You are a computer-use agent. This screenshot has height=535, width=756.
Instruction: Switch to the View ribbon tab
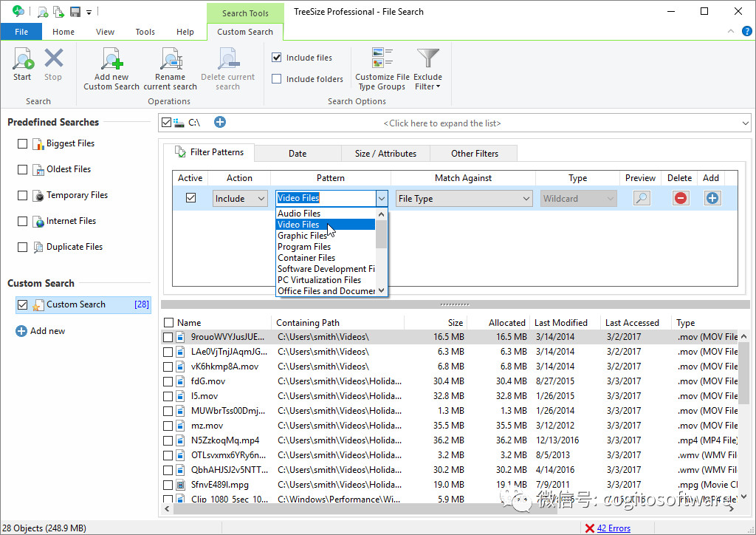coord(105,32)
